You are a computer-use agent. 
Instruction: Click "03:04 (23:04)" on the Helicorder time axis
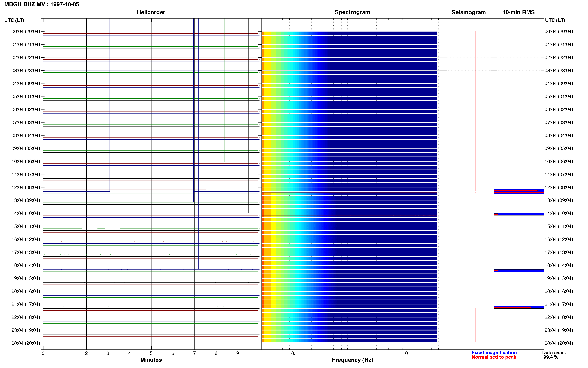tap(26, 71)
